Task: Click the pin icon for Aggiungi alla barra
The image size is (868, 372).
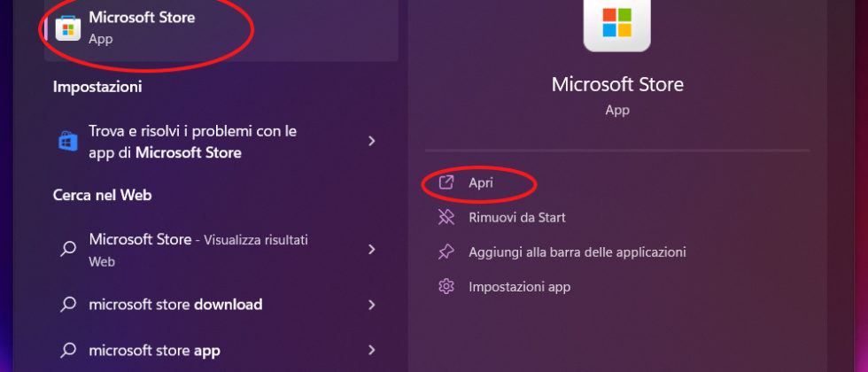Action: 447,252
